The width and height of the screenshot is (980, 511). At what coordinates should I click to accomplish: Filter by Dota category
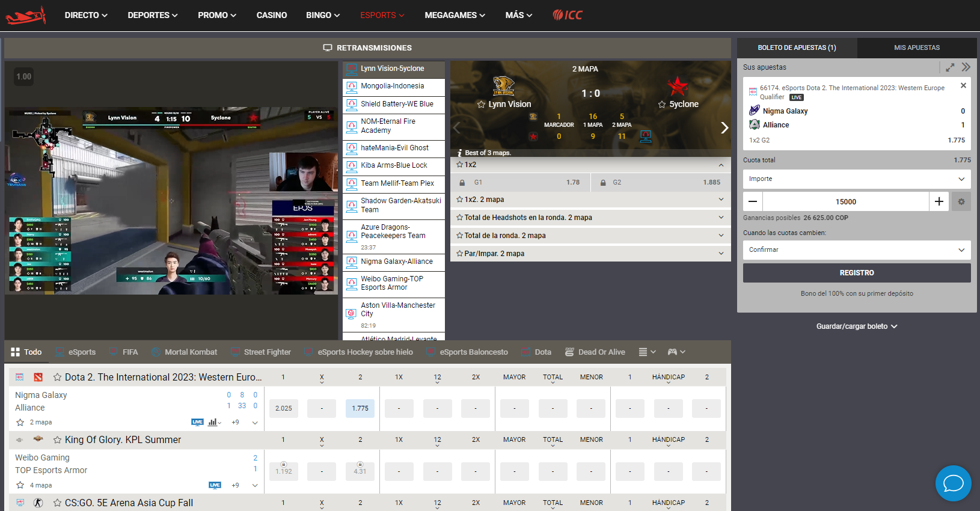[x=536, y=352]
